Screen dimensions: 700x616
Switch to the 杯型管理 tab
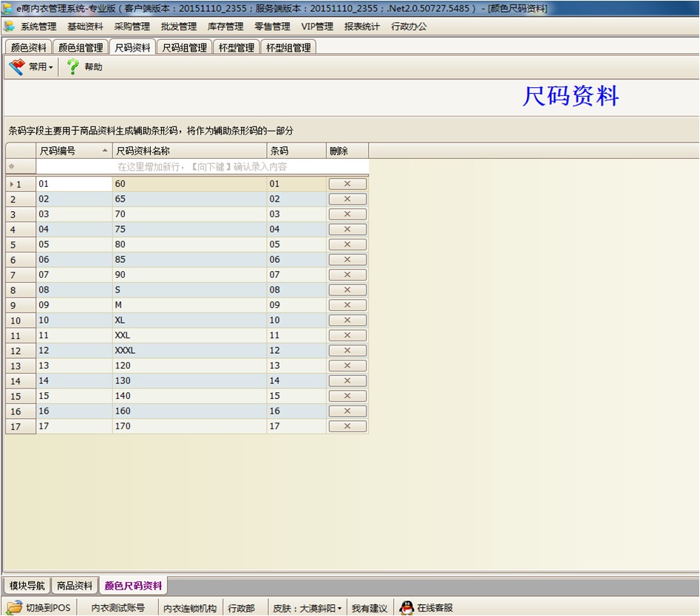tap(236, 47)
